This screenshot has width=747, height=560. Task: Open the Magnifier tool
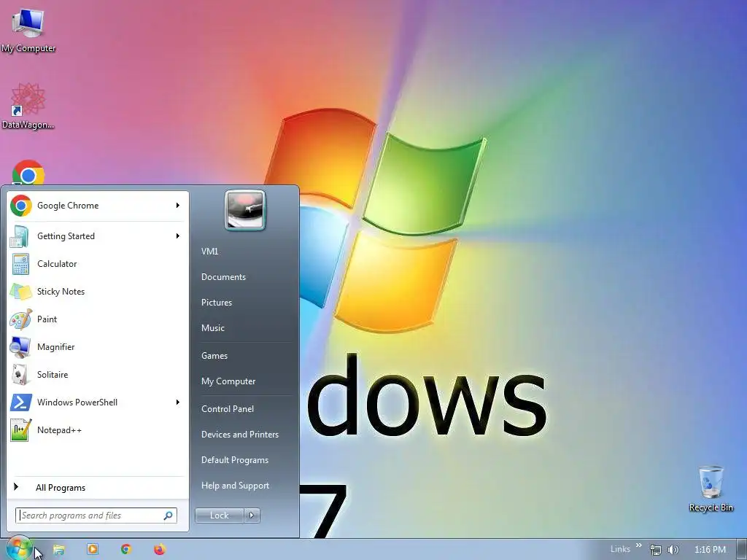pos(98,347)
